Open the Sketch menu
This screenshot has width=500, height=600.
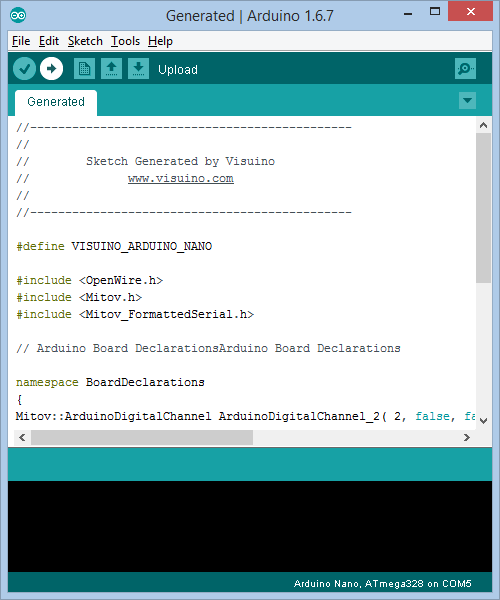(x=85, y=41)
